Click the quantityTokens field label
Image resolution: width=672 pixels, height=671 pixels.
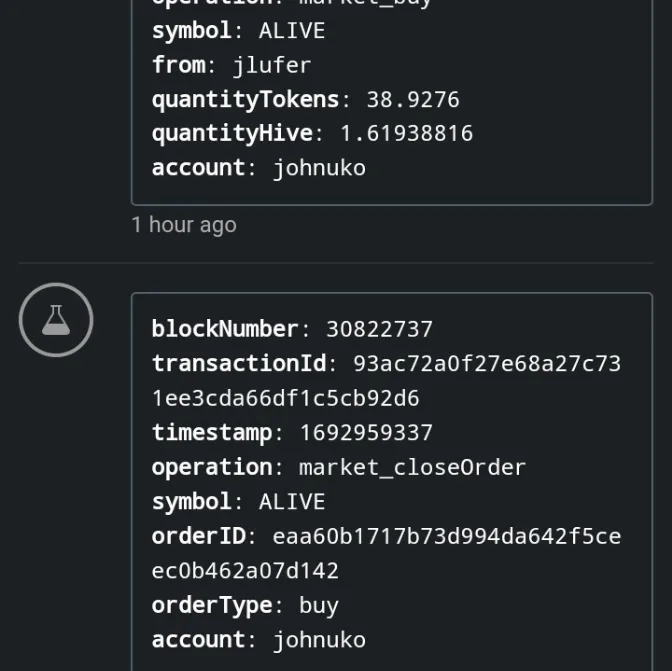coord(245,100)
